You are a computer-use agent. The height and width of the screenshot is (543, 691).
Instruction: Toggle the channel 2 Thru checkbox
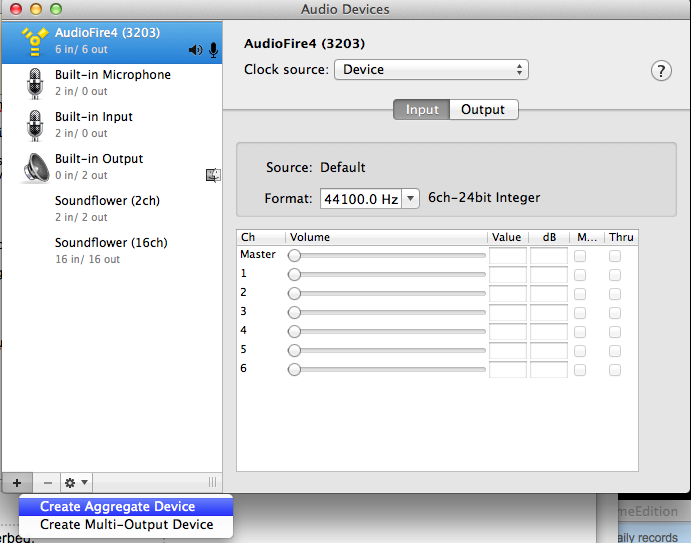[615, 294]
